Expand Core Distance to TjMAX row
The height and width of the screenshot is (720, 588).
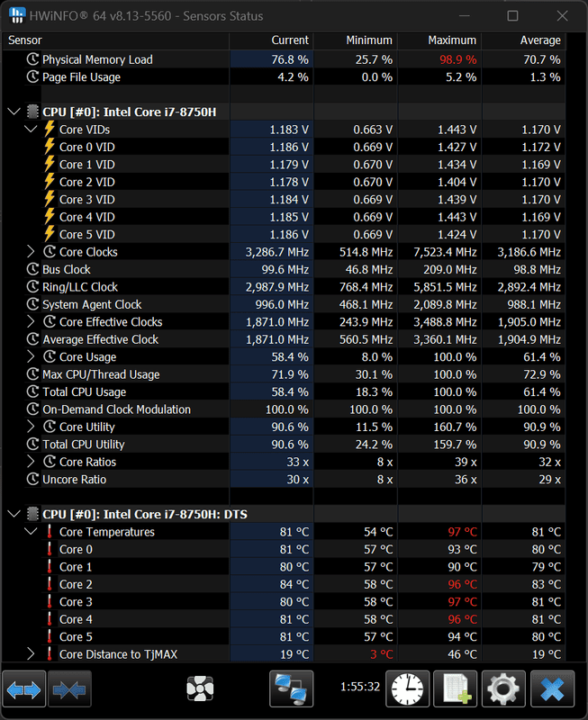pos(31,654)
